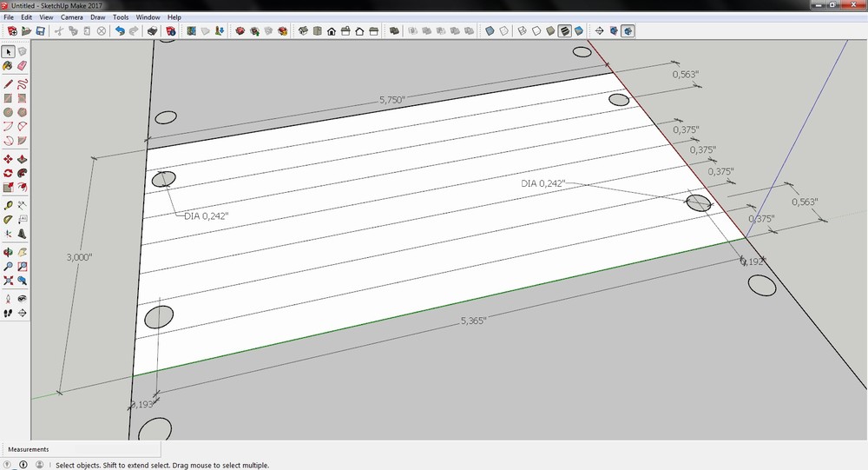Select the Zoom Window tool
The width and height of the screenshot is (868, 470).
coord(23,267)
